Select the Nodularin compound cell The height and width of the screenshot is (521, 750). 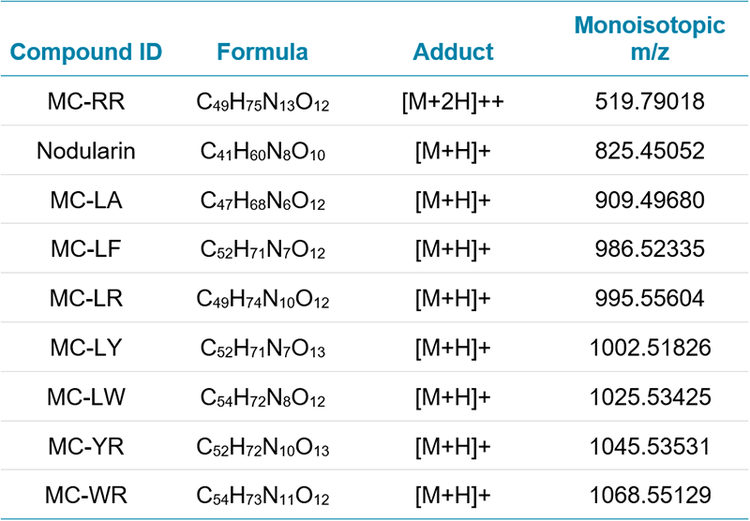click(86, 152)
